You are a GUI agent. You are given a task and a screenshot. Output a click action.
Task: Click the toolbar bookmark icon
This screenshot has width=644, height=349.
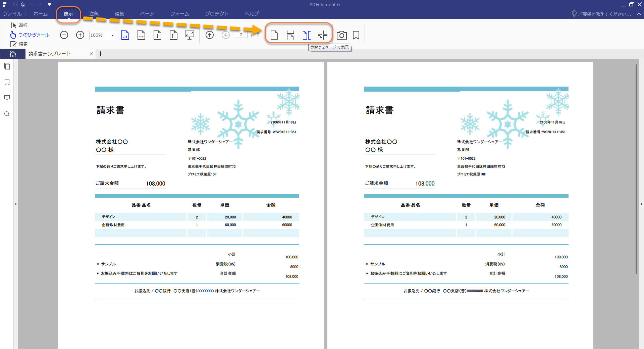(356, 35)
